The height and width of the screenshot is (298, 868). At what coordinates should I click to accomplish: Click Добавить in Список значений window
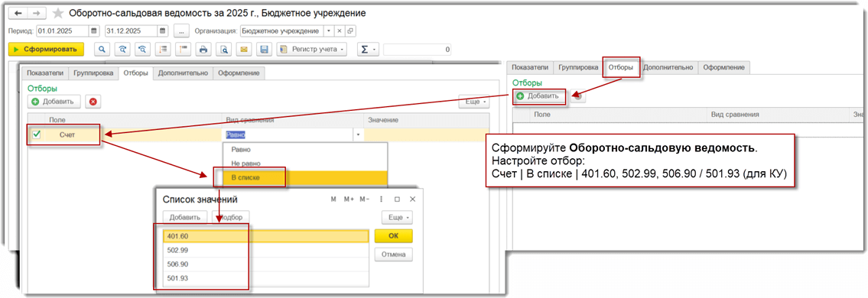pyautogui.click(x=185, y=218)
